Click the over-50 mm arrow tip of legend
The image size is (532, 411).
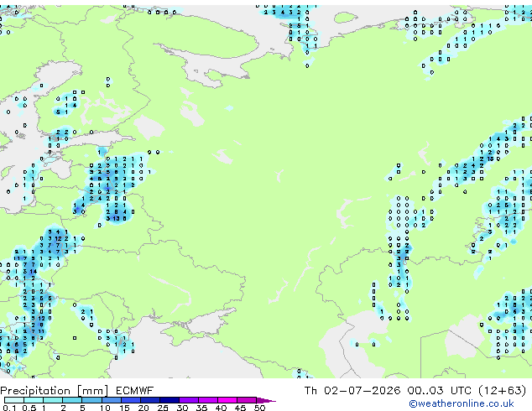(x=266, y=400)
